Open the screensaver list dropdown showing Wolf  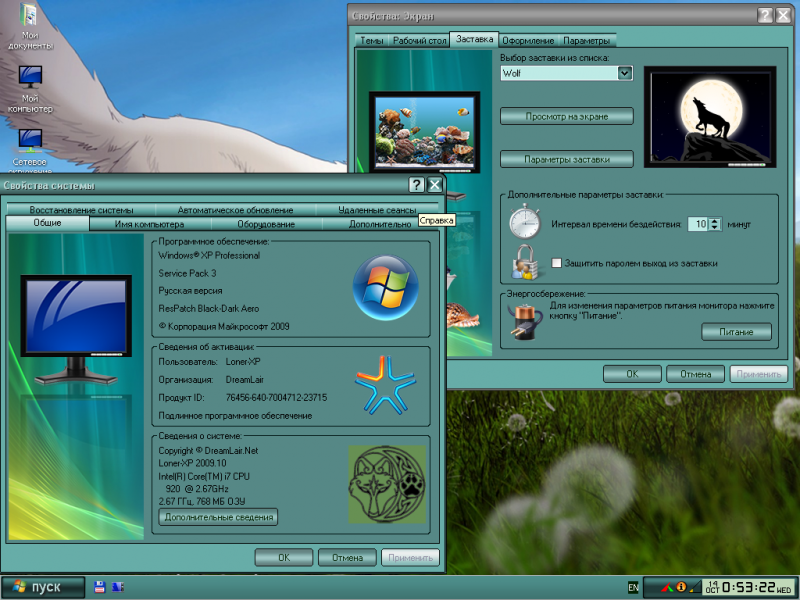coord(625,73)
